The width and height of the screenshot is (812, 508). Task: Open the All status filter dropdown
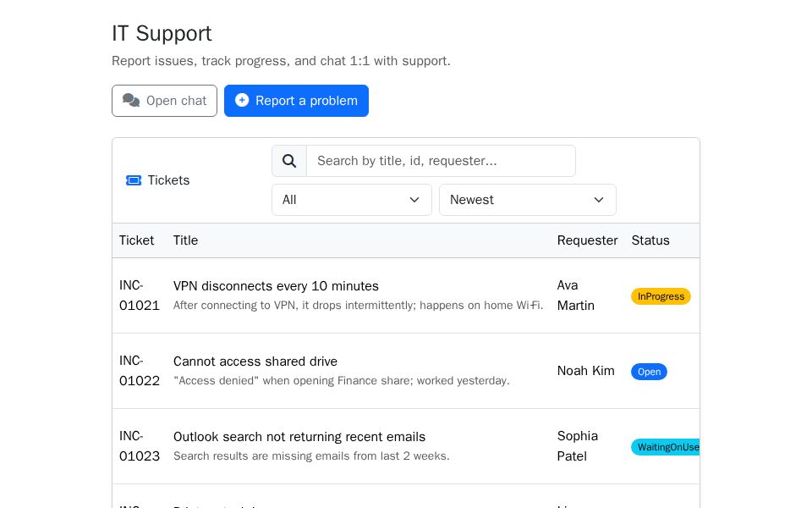(x=352, y=200)
